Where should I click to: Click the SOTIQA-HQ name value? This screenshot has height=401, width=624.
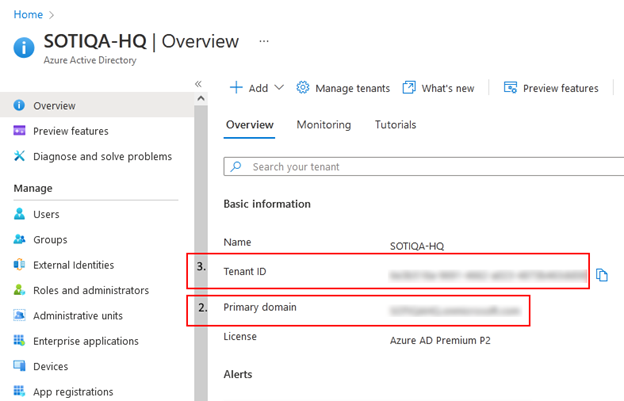pyautogui.click(x=417, y=246)
